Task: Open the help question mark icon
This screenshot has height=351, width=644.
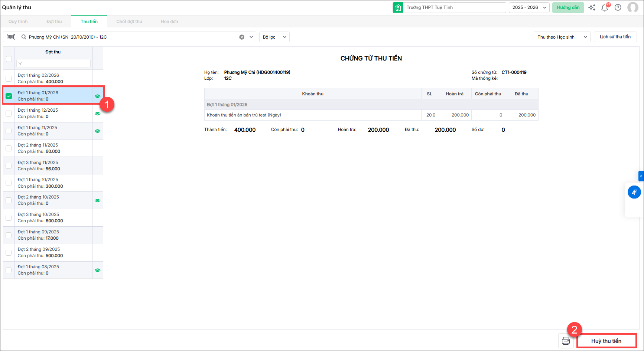Action: tap(618, 7)
